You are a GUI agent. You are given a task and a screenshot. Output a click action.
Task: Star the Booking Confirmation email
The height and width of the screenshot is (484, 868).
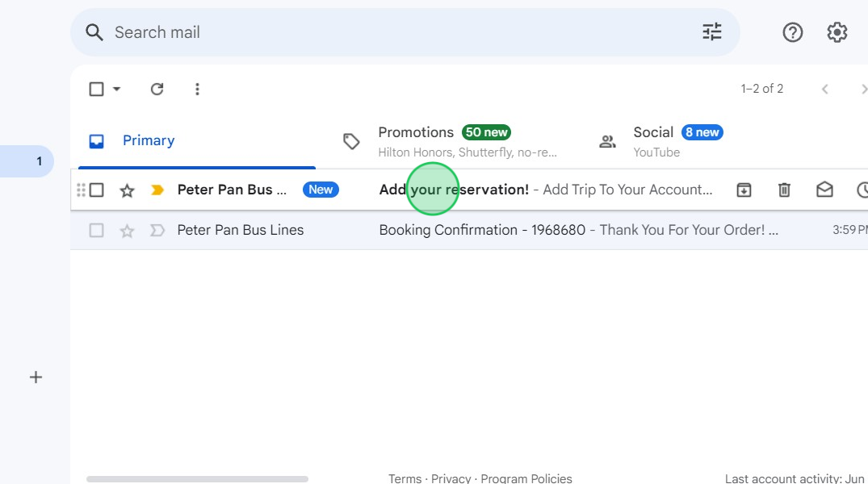[x=127, y=231]
